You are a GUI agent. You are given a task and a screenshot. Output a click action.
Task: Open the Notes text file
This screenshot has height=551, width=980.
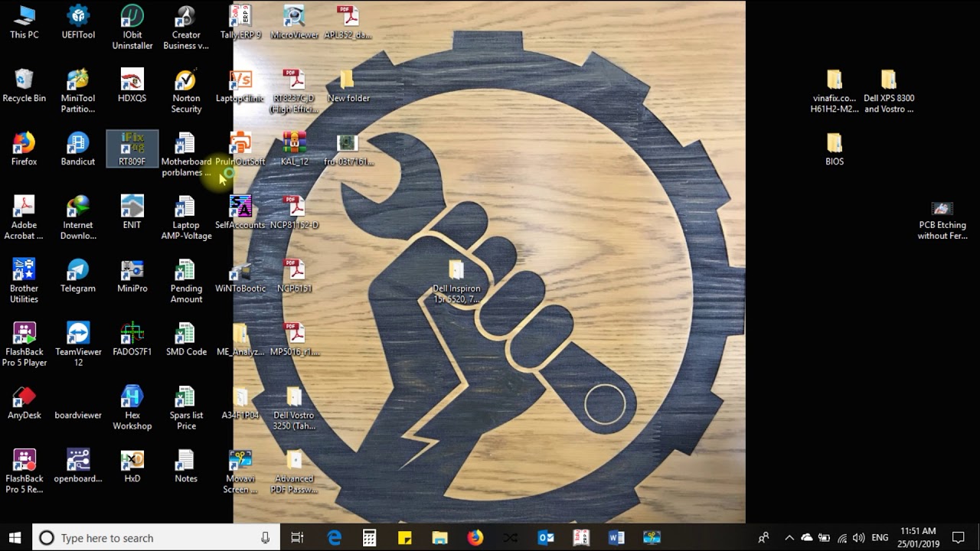[186, 467]
